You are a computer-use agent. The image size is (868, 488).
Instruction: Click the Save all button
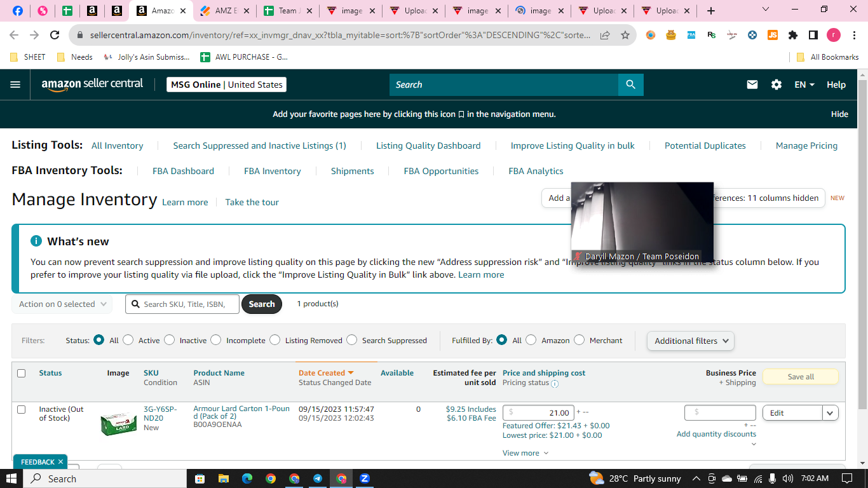coord(801,377)
